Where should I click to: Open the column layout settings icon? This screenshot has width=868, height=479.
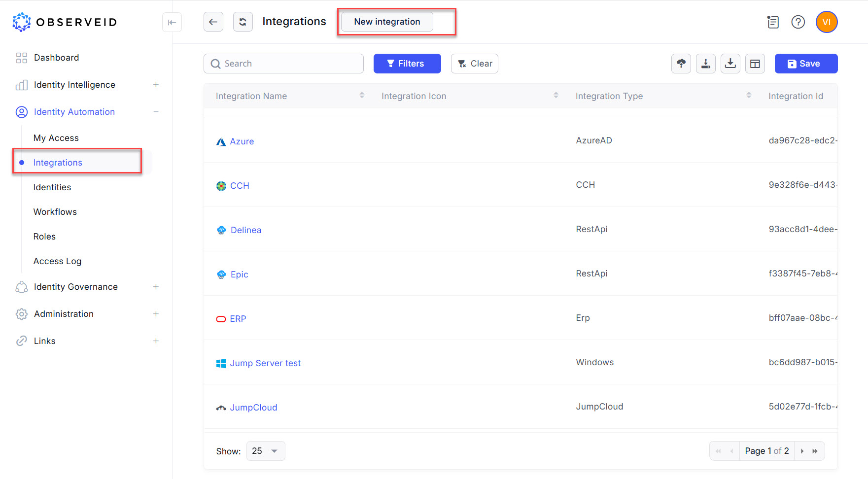(755, 63)
